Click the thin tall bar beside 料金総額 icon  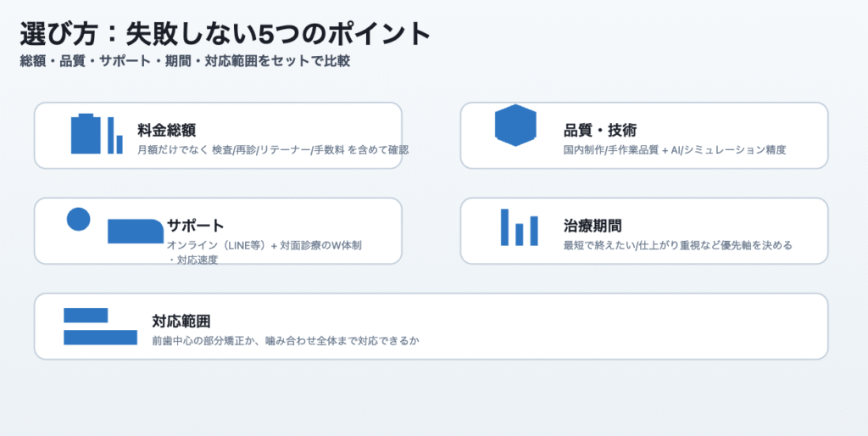point(110,135)
